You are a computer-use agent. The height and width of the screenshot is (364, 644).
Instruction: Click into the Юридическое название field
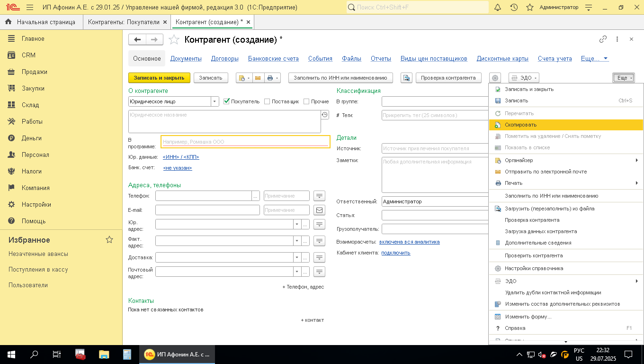click(x=224, y=122)
